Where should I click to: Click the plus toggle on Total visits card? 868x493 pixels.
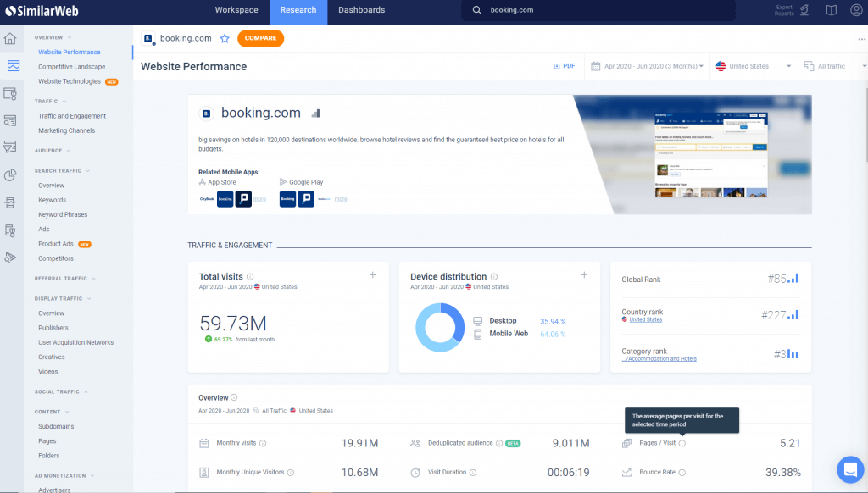371,275
